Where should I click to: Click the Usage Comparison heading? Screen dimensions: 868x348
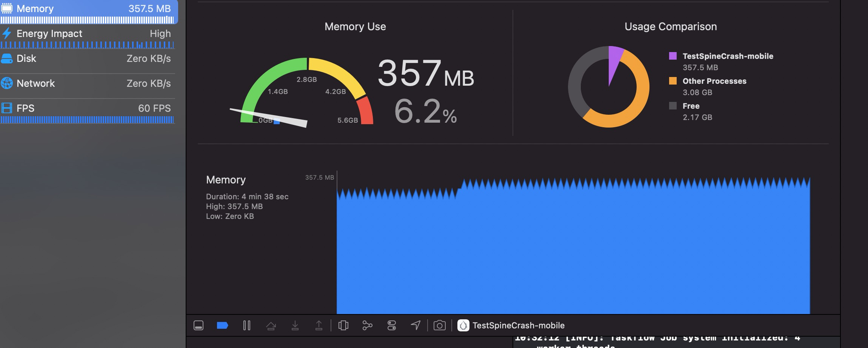click(x=671, y=26)
